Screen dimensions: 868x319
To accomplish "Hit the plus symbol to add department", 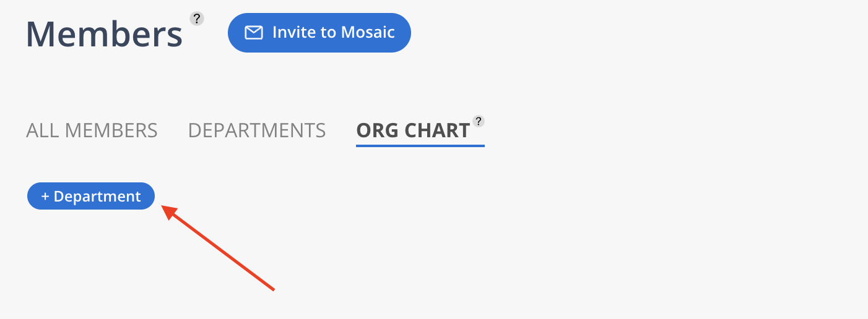I will (45, 197).
